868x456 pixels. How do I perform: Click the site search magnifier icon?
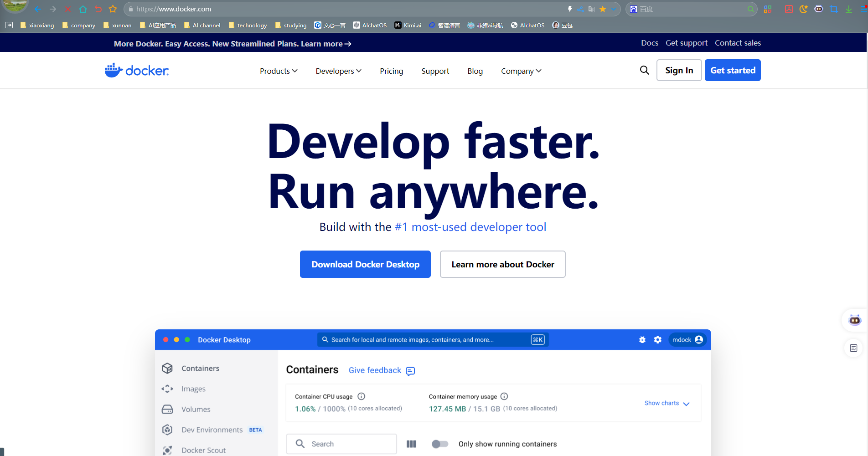[645, 70]
